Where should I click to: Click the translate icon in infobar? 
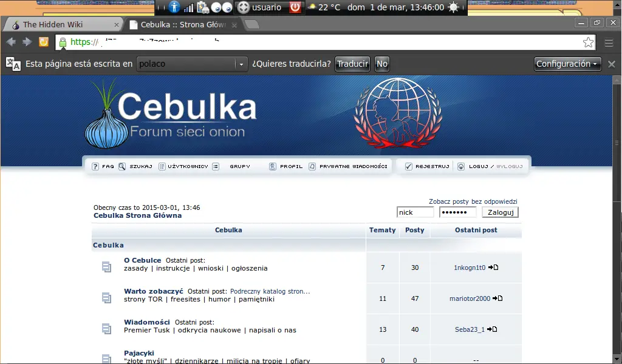(x=13, y=64)
